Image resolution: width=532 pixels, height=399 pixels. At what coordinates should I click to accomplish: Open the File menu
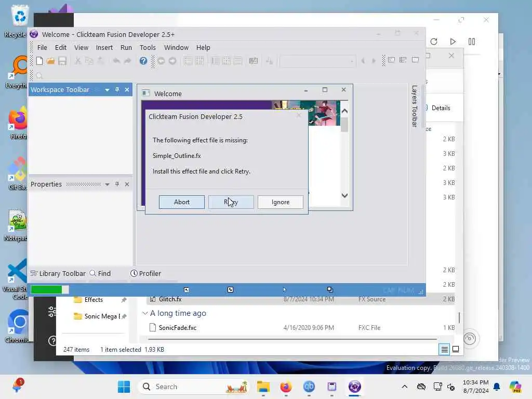42,47
